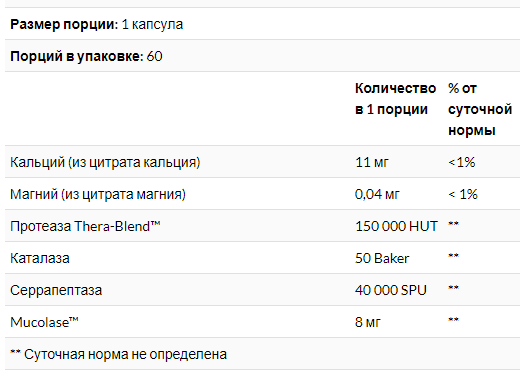
Task: Click the 8 мг Mucolase amount
Action: pos(368,322)
